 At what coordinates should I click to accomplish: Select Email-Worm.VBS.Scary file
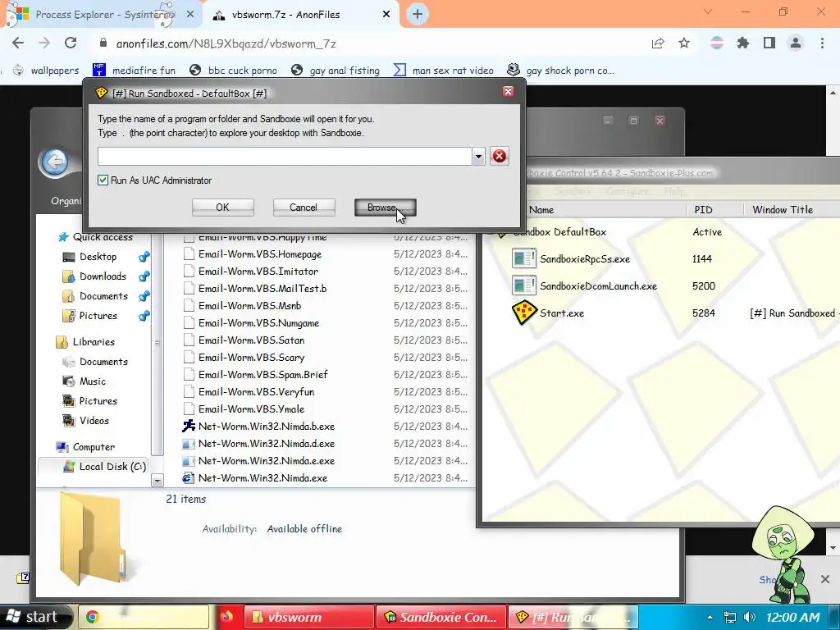[x=251, y=358]
